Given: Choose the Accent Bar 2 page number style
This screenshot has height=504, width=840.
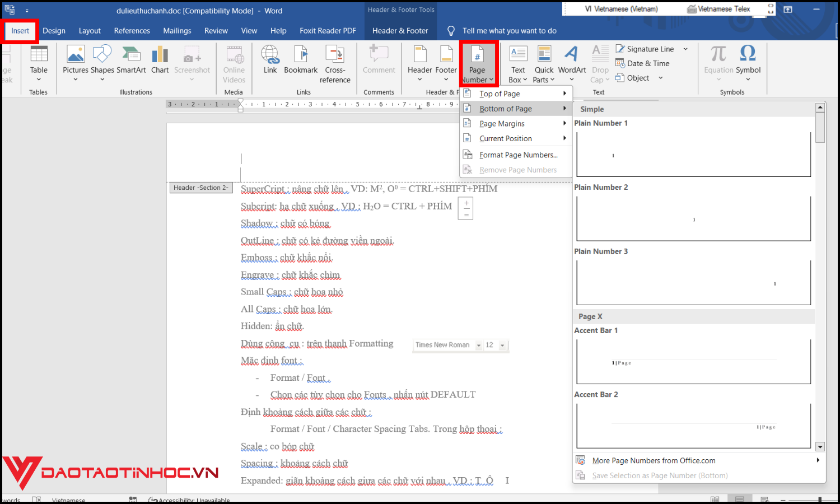Looking at the screenshot, I should pos(693,426).
